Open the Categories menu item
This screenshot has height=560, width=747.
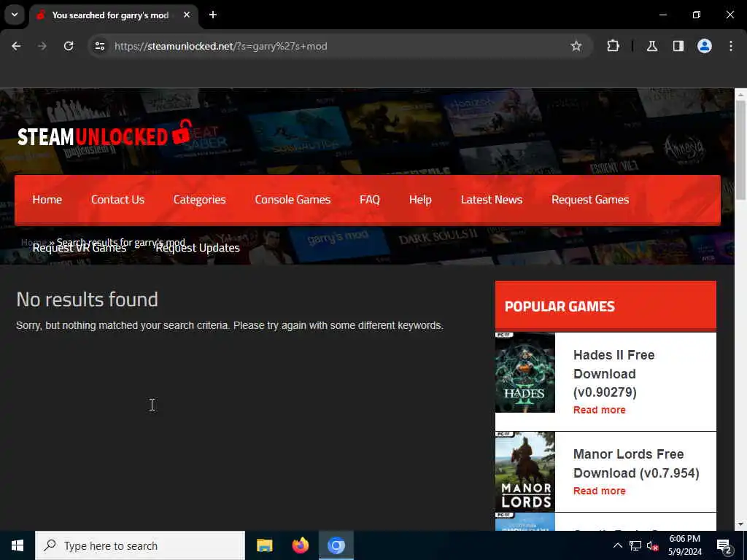(x=200, y=200)
